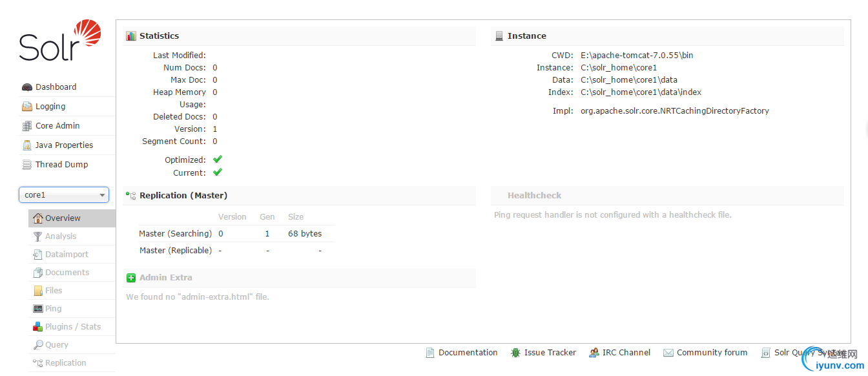Click the Replication (Master) header icon
868x376 pixels.
131,196
